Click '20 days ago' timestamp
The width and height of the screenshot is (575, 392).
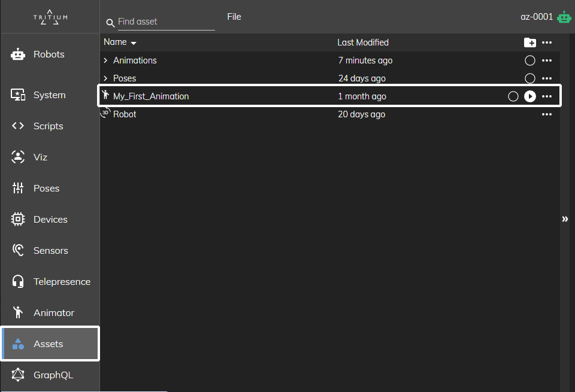pyautogui.click(x=362, y=114)
